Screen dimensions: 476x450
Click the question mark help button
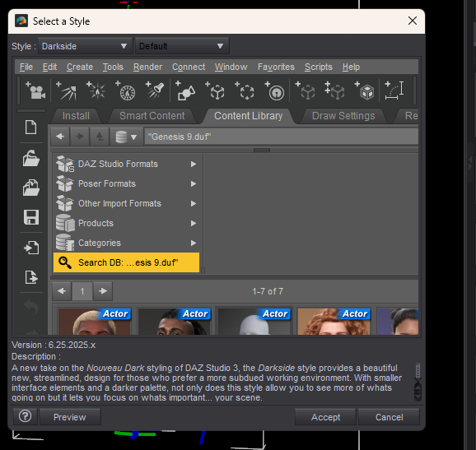(x=26, y=416)
